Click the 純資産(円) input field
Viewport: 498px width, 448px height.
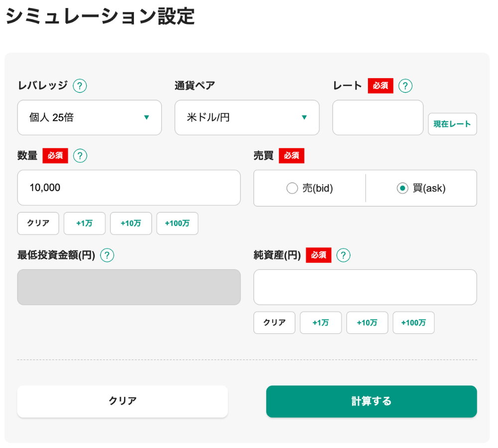[x=365, y=287]
